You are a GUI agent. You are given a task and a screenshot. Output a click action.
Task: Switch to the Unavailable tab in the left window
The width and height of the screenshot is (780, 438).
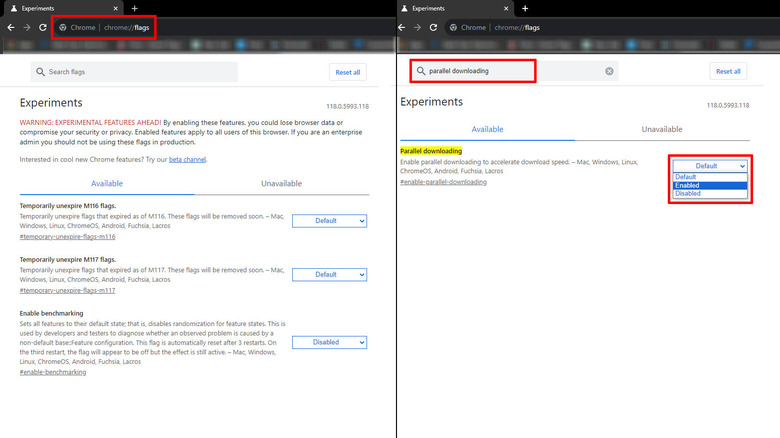click(x=281, y=184)
